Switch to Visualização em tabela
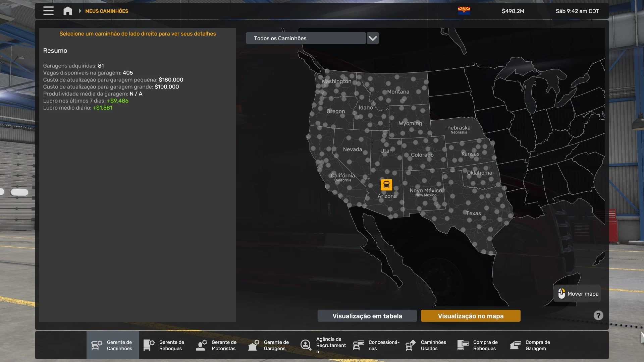Screen dimensions: 644x362 click(367, 316)
